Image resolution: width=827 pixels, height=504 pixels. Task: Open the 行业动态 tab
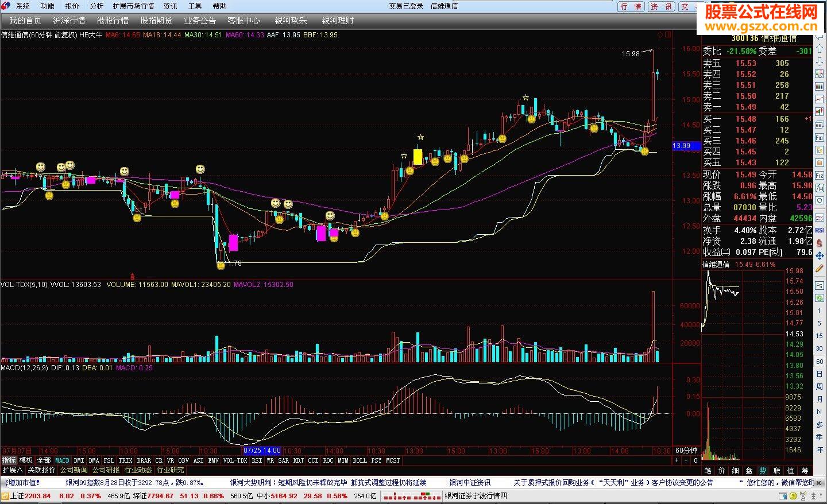(x=138, y=470)
